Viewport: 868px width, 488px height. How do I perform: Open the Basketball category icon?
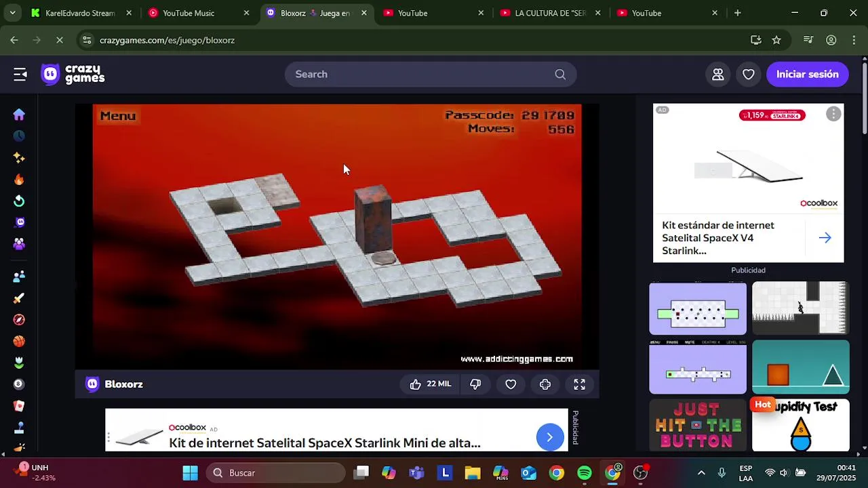(19, 341)
